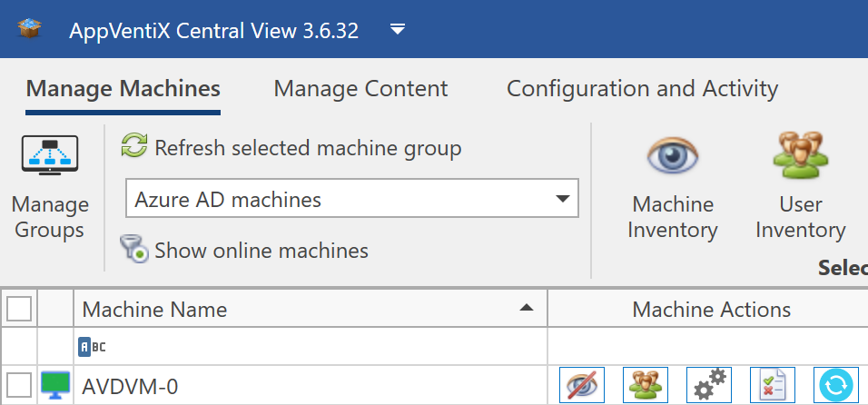Open the Manage Groups tool
This screenshot has width=868, height=405.
[50, 186]
